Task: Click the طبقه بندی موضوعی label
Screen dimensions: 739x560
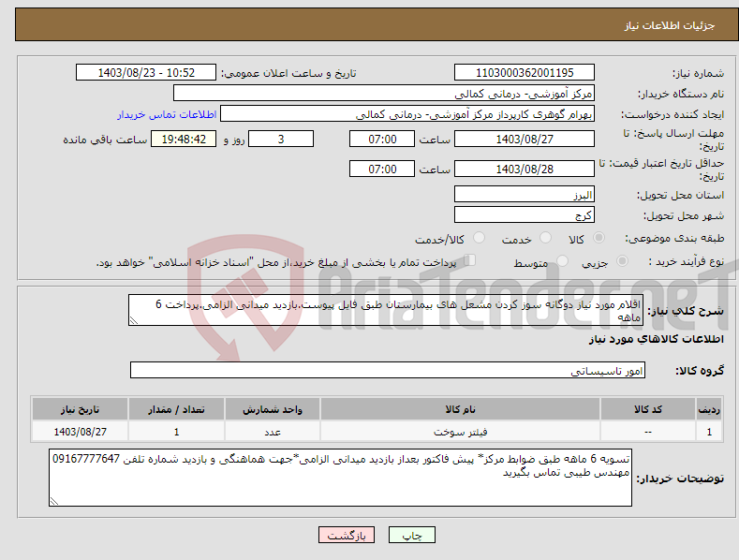Action: 674,239
